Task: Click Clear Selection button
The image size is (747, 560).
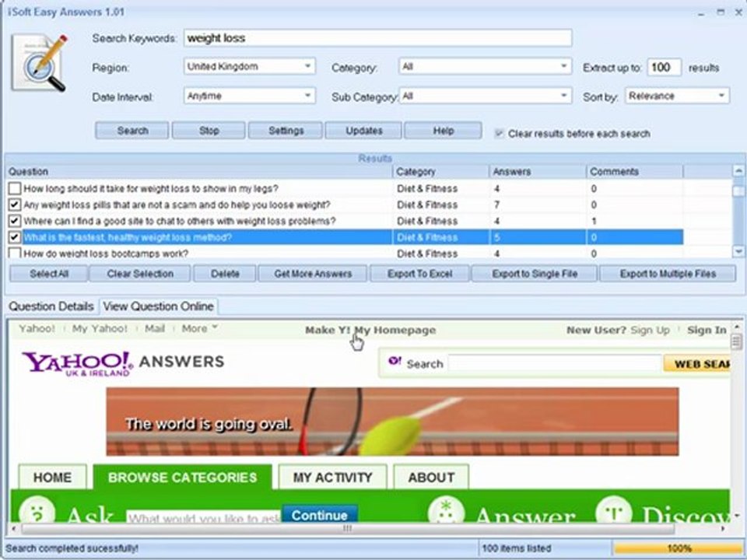Action: coord(140,274)
